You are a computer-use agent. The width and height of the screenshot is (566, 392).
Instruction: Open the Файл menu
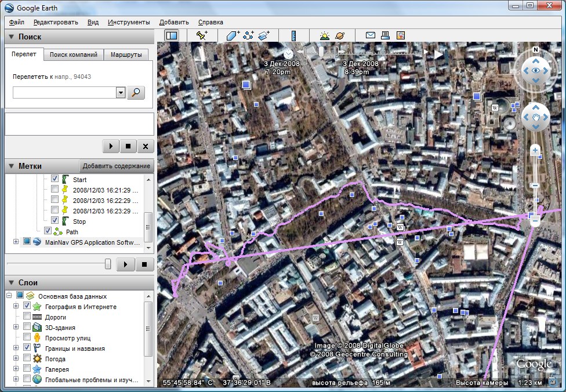pyautogui.click(x=17, y=22)
